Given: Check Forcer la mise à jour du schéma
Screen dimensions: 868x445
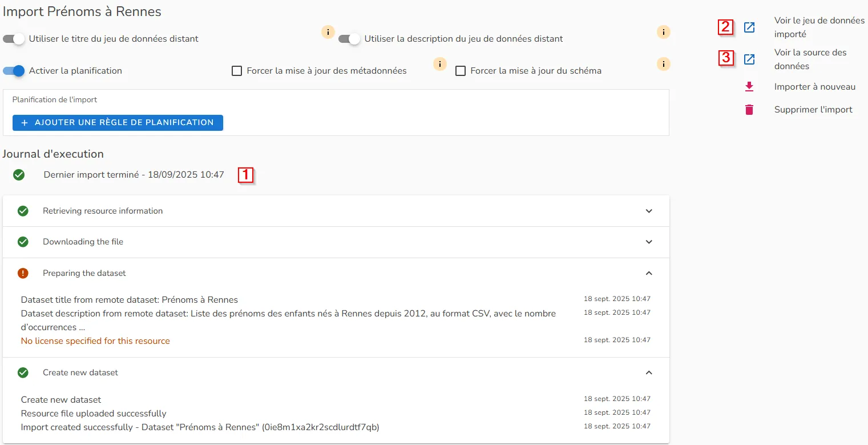Looking at the screenshot, I should [461, 71].
